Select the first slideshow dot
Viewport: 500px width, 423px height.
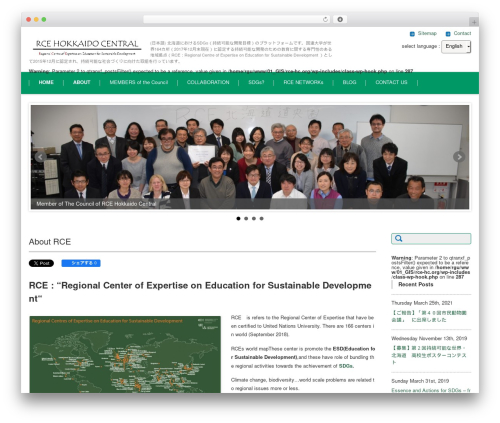[x=238, y=219]
